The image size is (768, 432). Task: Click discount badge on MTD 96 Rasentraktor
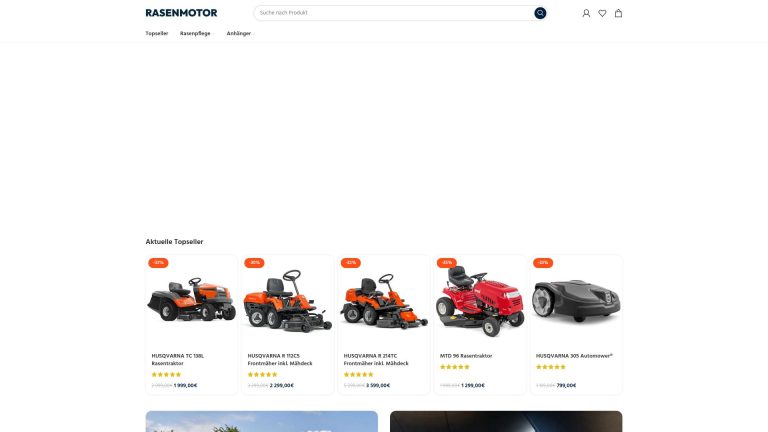tap(447, 263)
